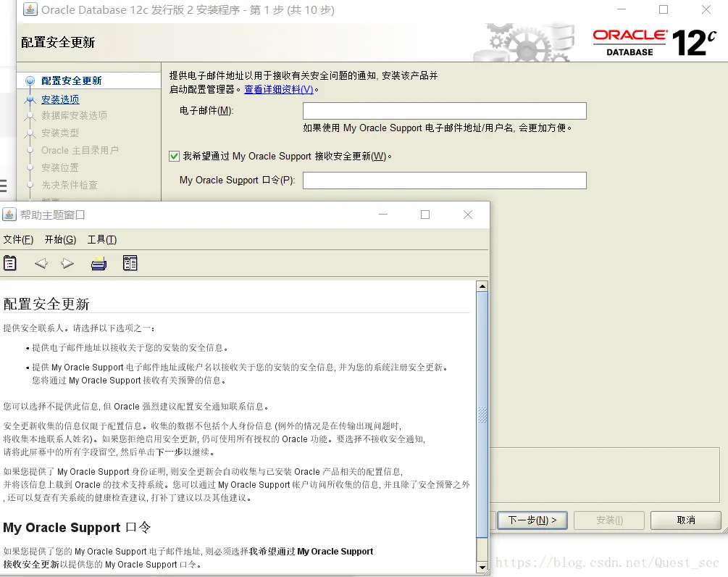Screen dimensions: 728x577
Task: Click the contents icon in help toolbar
Action: tap(9, 263)
